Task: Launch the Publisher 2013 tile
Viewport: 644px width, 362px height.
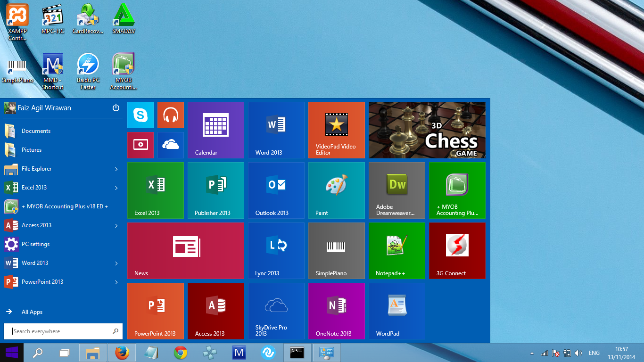Action: point(216,190)
